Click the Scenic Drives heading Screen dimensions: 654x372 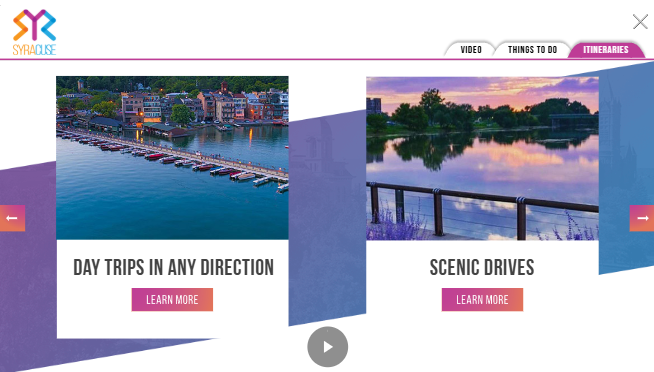pos(482,267)
